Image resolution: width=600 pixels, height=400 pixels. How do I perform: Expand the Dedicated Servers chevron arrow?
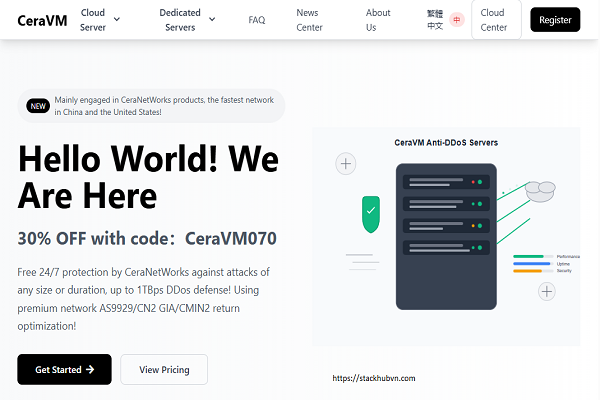point(212,19)
